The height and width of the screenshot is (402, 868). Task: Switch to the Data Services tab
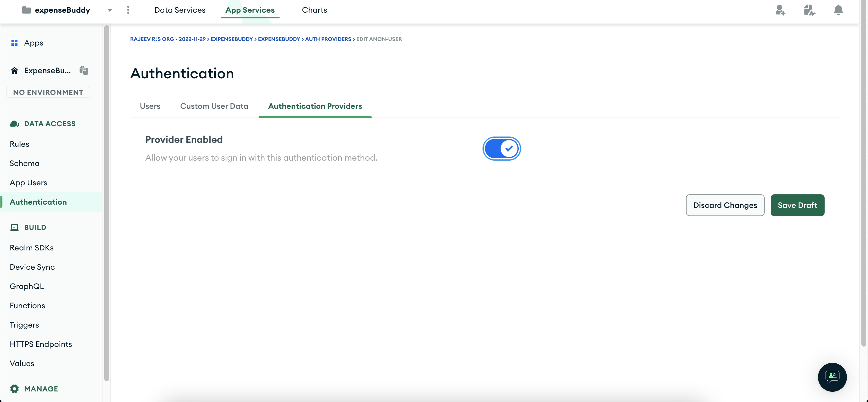click(180, 10)
